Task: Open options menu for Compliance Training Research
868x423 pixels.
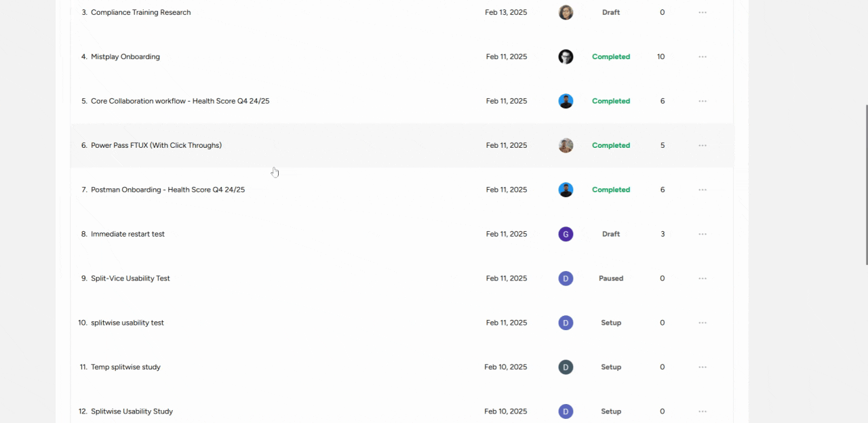Action: 703,12
